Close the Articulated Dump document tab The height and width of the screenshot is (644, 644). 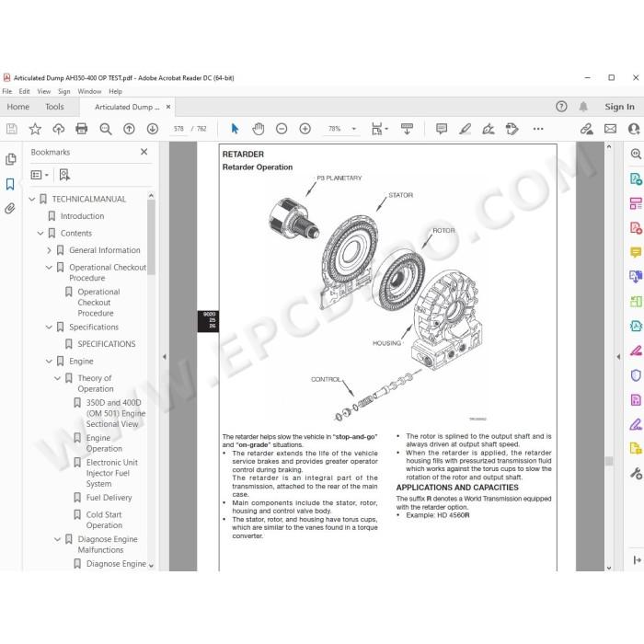(168, 107)
